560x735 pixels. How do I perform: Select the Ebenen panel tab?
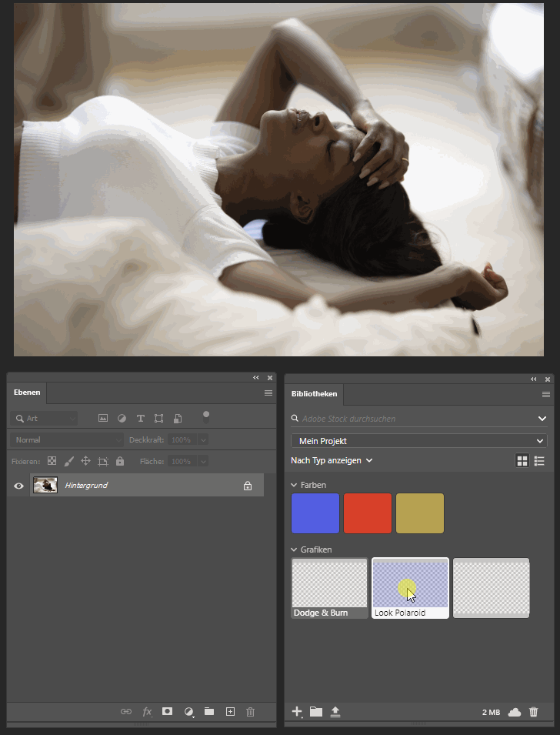click(x=27, y=393)
